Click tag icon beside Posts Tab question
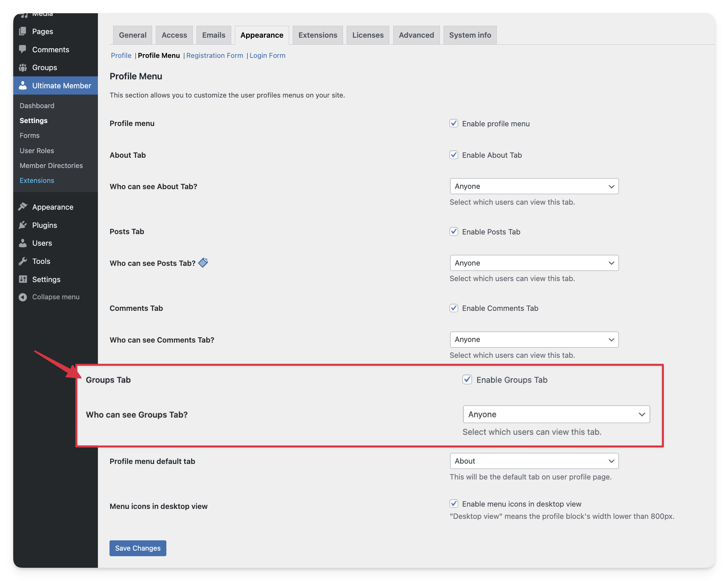This screenshot has width=728, height=581. pos(203,263)
